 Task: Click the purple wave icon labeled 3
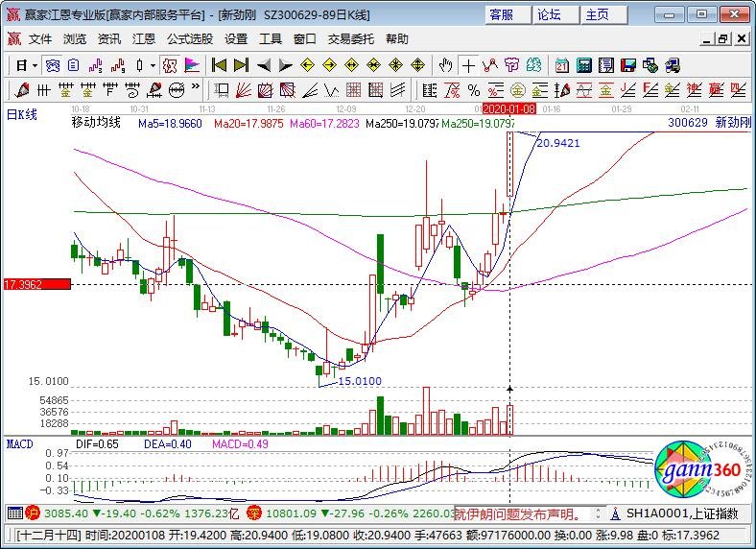click(96, 65)
